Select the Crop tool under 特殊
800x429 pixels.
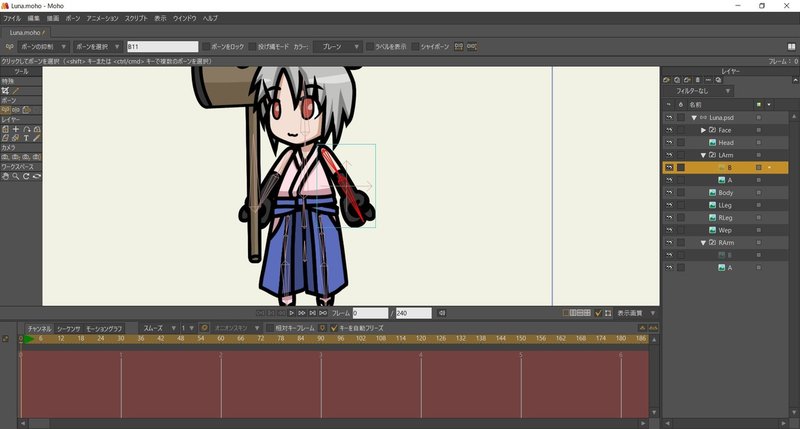pyautogui.click(x=5, y=90)
